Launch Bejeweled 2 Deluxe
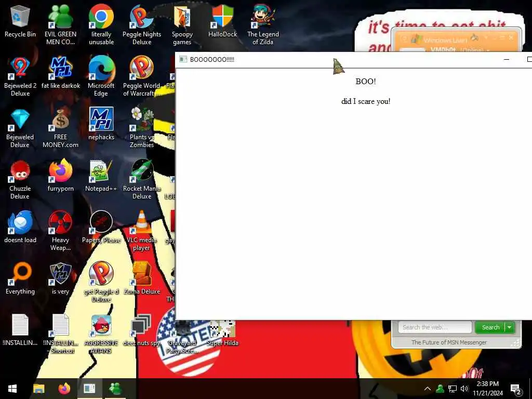This screenshot has width=532, height=399. (x=20, y=77)
